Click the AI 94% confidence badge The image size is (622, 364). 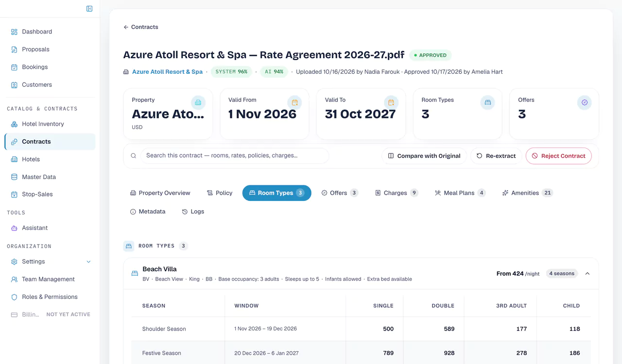point(274,72)
